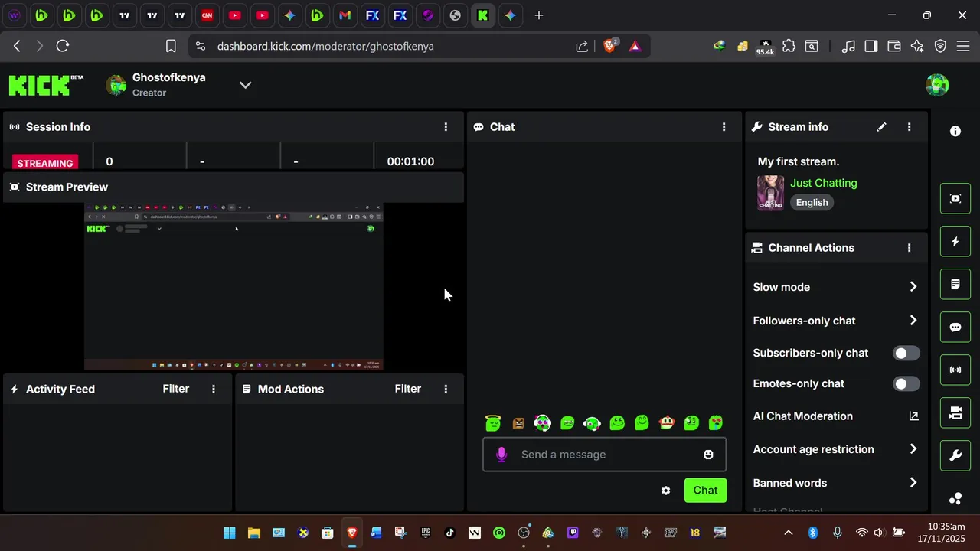
Task: Open the info icon in right sidebar
Action: 955,131
